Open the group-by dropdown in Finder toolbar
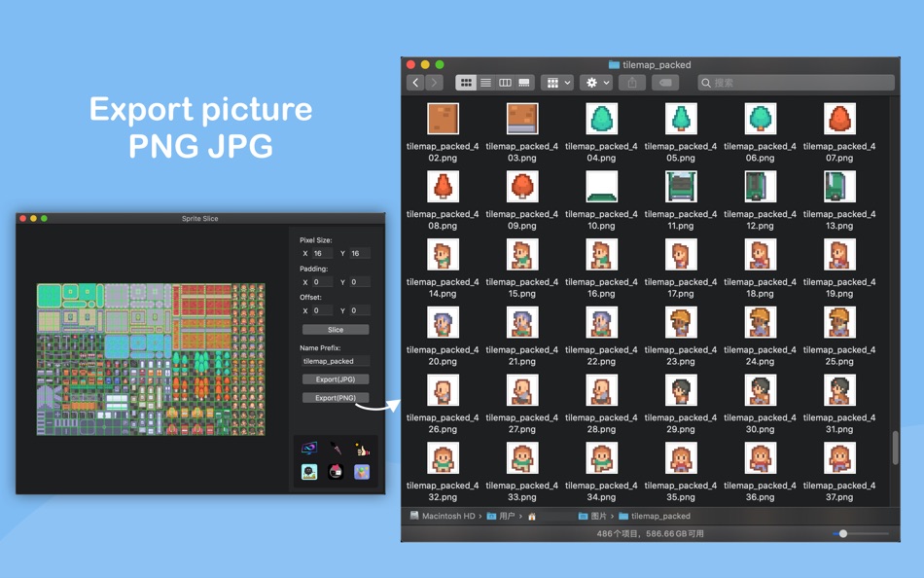 click(557, 83)
